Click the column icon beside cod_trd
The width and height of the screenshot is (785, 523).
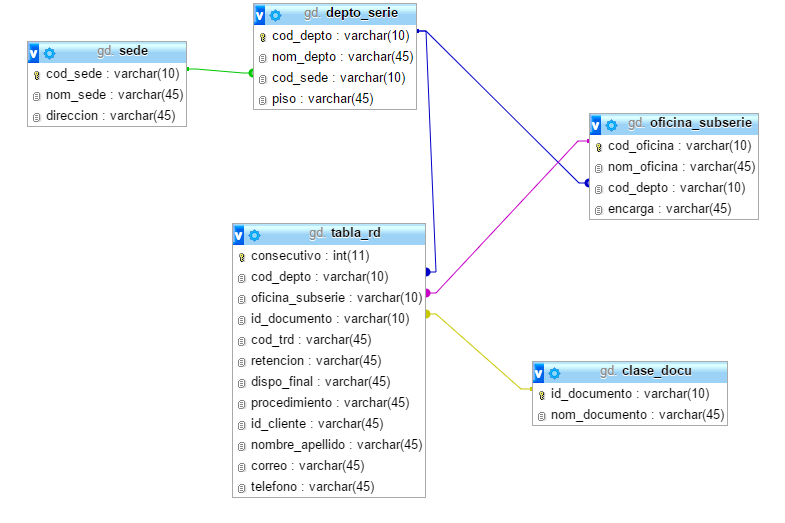pyautogui.click(x=241, y=341)
